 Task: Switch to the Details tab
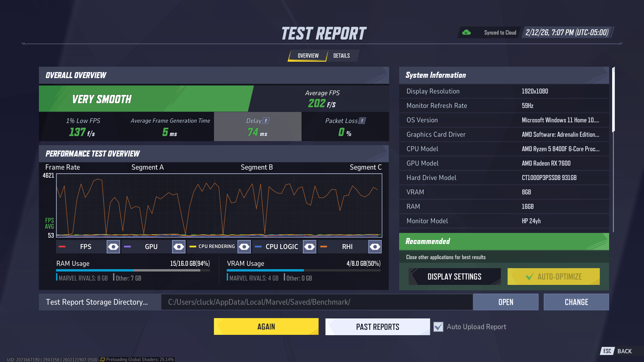[341, 56]
